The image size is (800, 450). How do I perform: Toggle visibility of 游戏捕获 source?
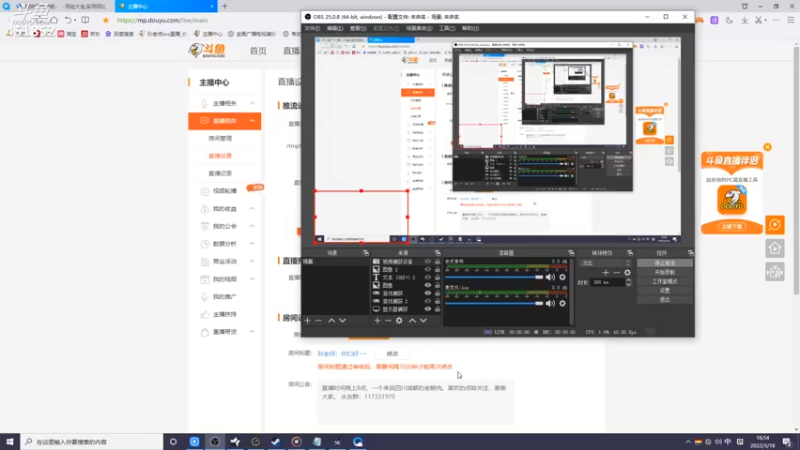(428, 293)
